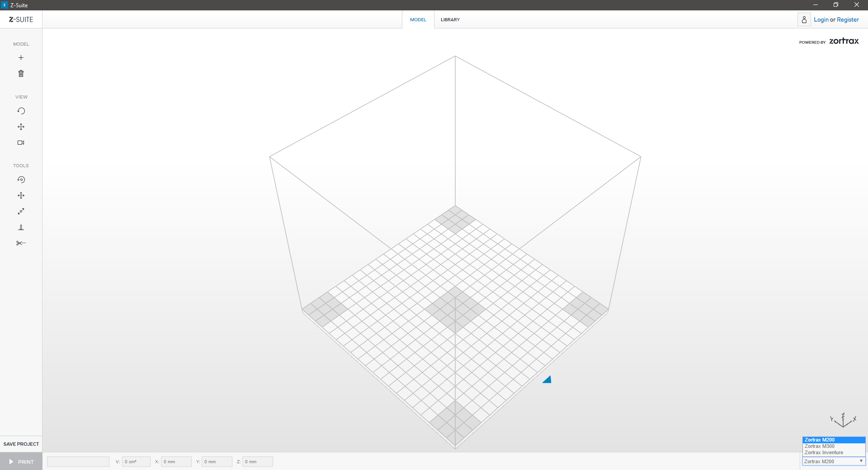Select the rotate view tool
The height and width of the screenshot is (470, 868).
[21, 111]
